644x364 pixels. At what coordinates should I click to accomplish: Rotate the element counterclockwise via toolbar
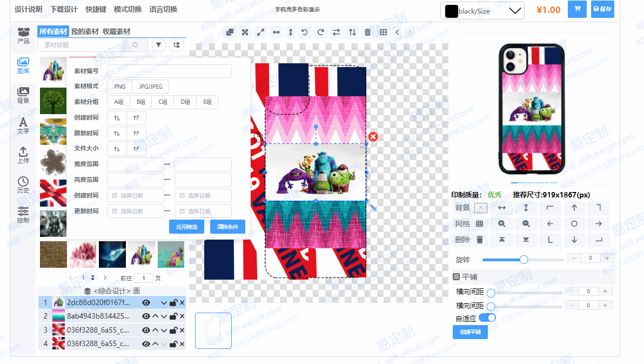(305, 32)
